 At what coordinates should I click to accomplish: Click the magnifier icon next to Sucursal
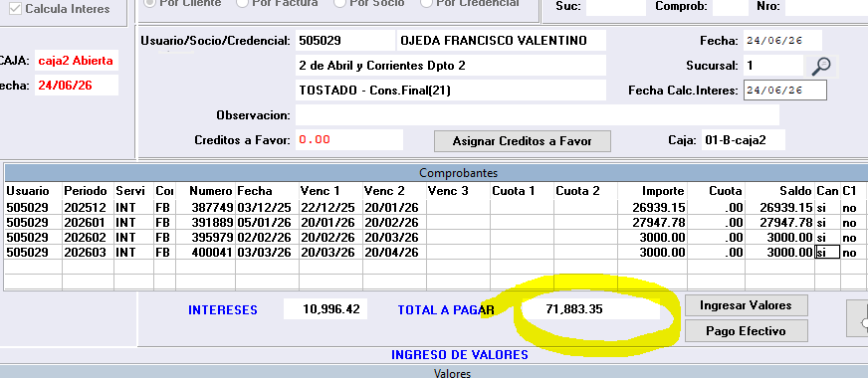coord(821,66)
